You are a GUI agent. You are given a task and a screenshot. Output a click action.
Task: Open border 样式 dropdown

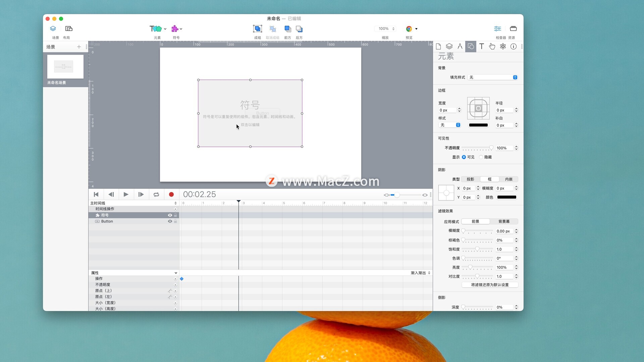(x=449, y=125)
